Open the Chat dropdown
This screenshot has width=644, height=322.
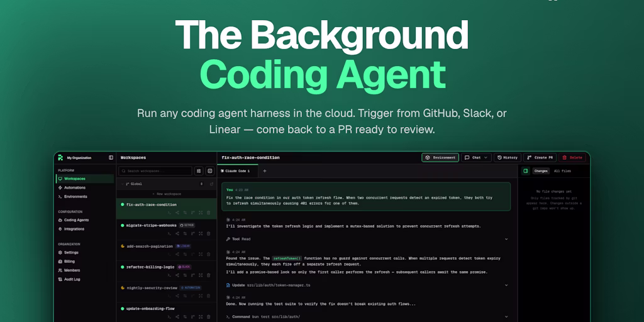pyautogui.click(x=477, y=157)
